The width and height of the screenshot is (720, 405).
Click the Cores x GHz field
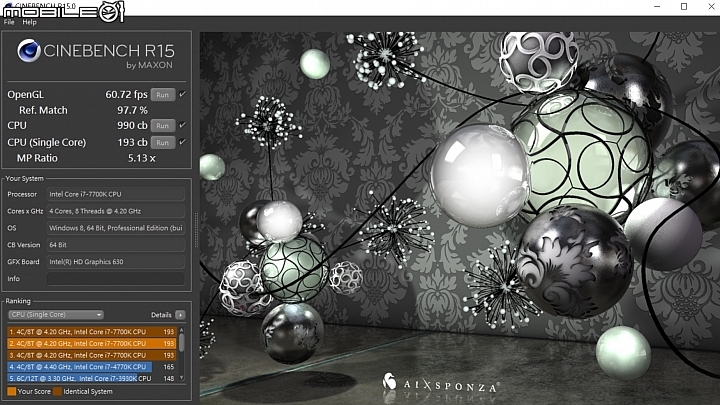click(116, 211)
